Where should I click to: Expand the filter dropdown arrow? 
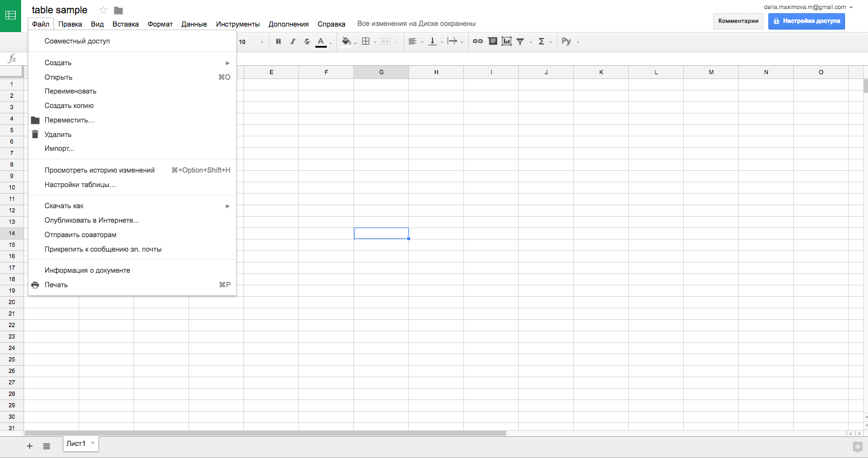[x=531, y=42]
